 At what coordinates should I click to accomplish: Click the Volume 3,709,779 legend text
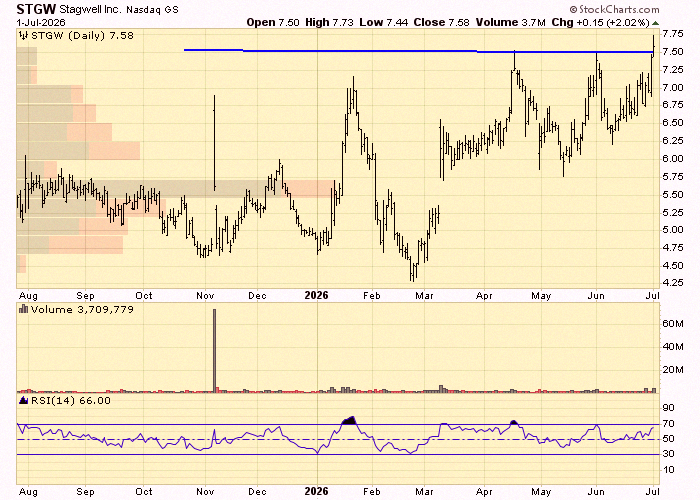click(x=82, y=309)
